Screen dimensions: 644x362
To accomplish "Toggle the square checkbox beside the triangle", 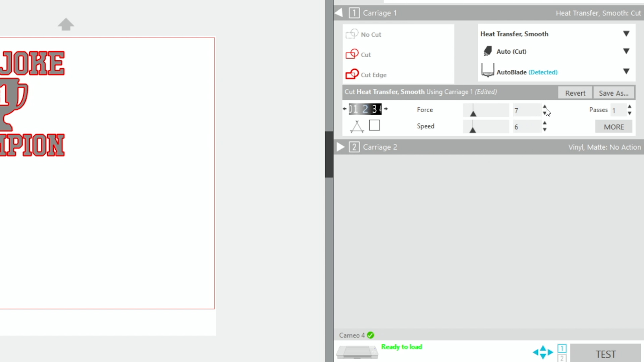I will point(374,125).
